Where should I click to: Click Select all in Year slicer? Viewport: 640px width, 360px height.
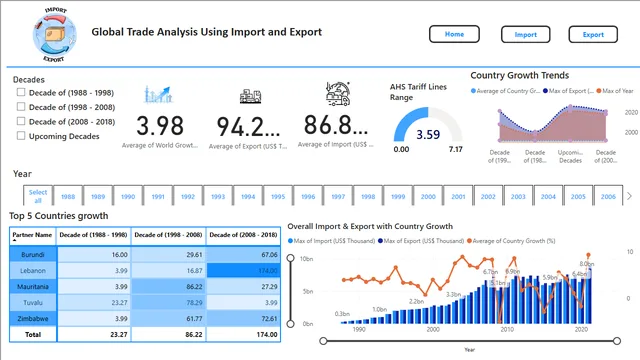[x=38, y=196]
